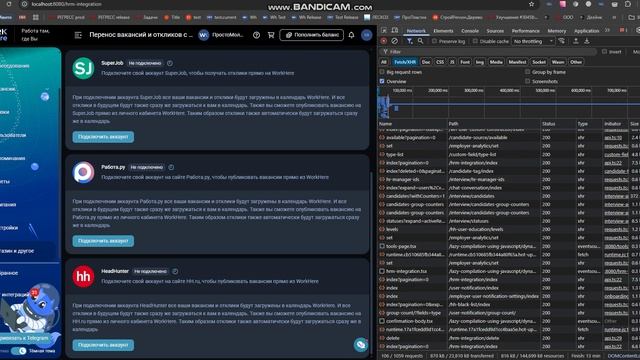The width and height of the screenshot is (640, 360).
Task: Click the SuperJob SJ logo
Action: pos(83,68)
